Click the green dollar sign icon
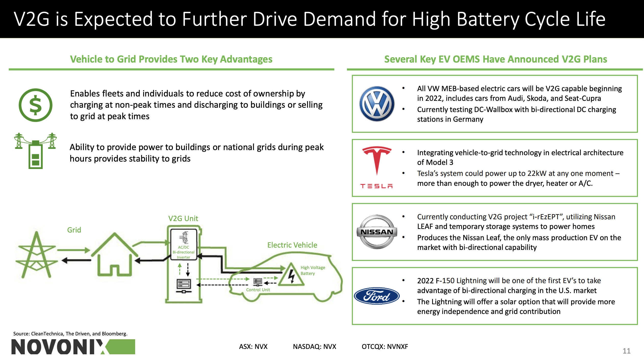This screenshot has height=364, width=644. click(x=35, y=105)
